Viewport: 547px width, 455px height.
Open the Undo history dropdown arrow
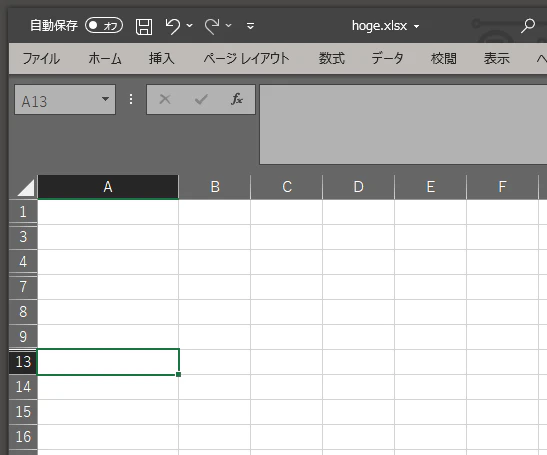pos(189,25)
